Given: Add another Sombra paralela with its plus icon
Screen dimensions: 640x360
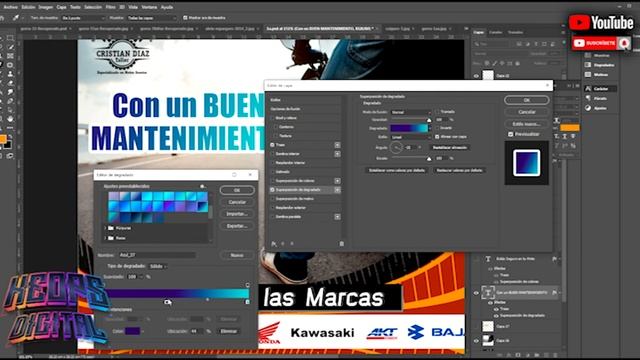Looking at the screenshot, I should (337, 217).
